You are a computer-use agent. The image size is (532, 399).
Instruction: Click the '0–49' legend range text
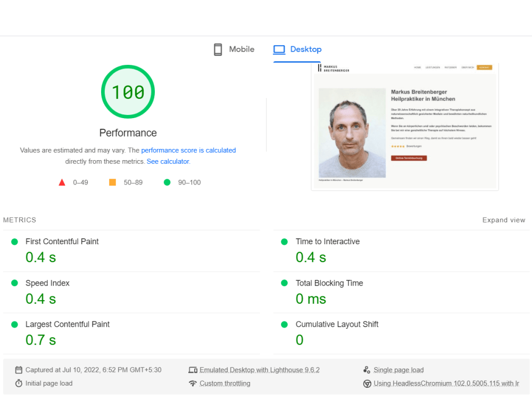(80, 182)
